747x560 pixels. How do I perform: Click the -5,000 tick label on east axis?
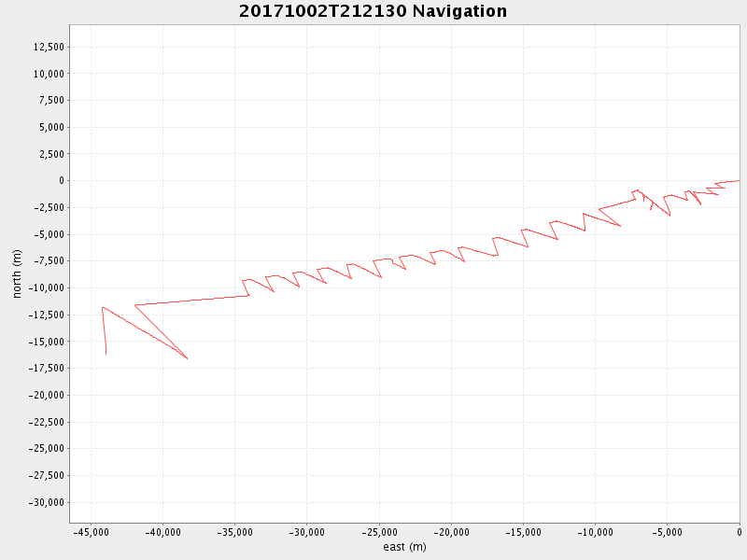(x=667, y=533)
